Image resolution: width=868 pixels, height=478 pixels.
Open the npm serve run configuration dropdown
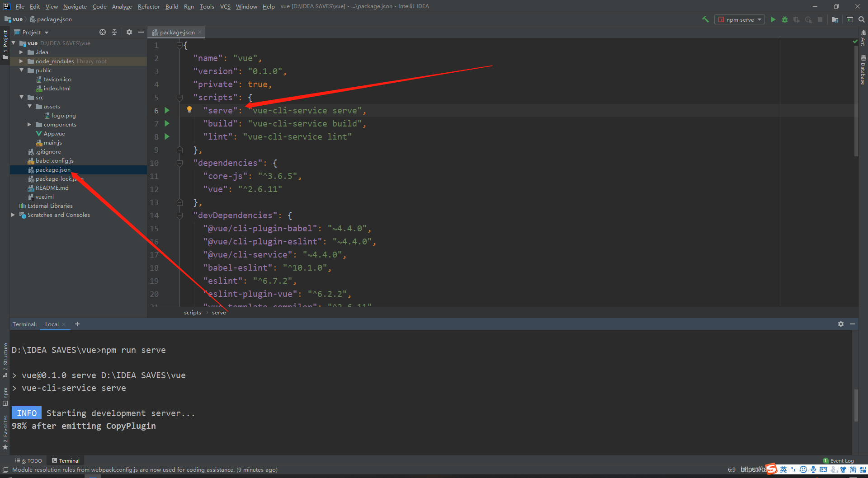[740, 19]
